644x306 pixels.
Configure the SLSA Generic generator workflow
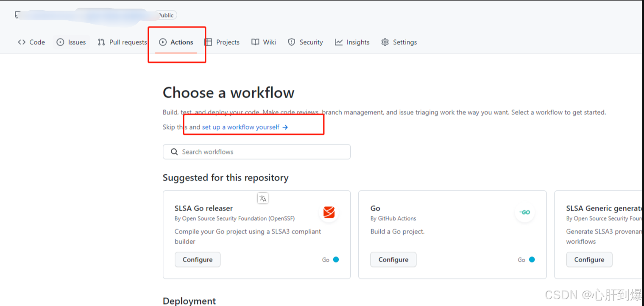tap(589, 259)
